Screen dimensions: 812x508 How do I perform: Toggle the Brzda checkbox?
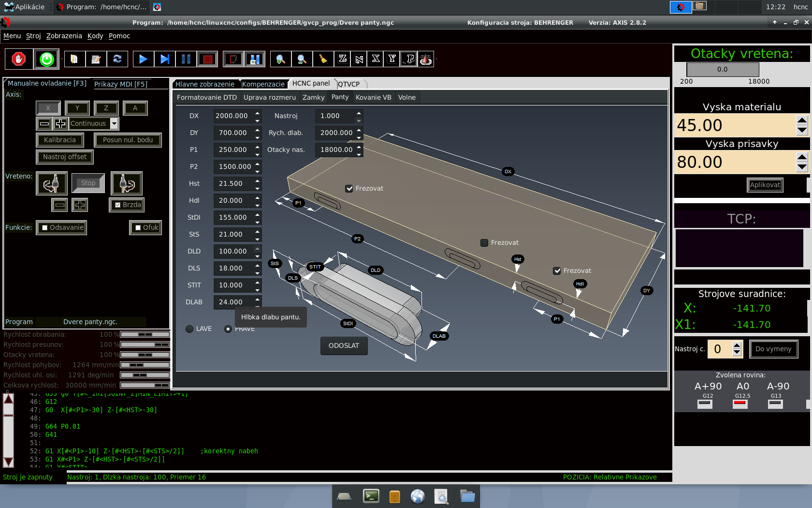(118, 205)
